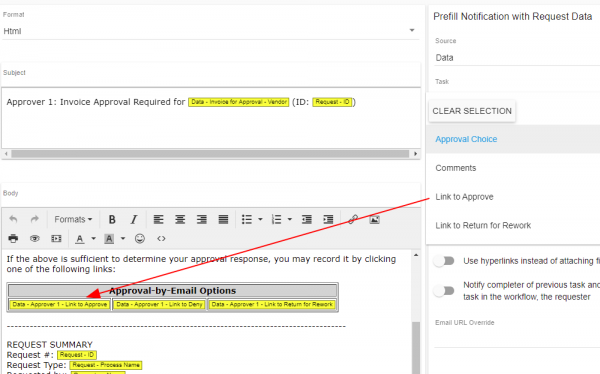Expand the Formats dropdown menu
The height and width of the screenshot is (374, 600).
(x=73, y=219)
